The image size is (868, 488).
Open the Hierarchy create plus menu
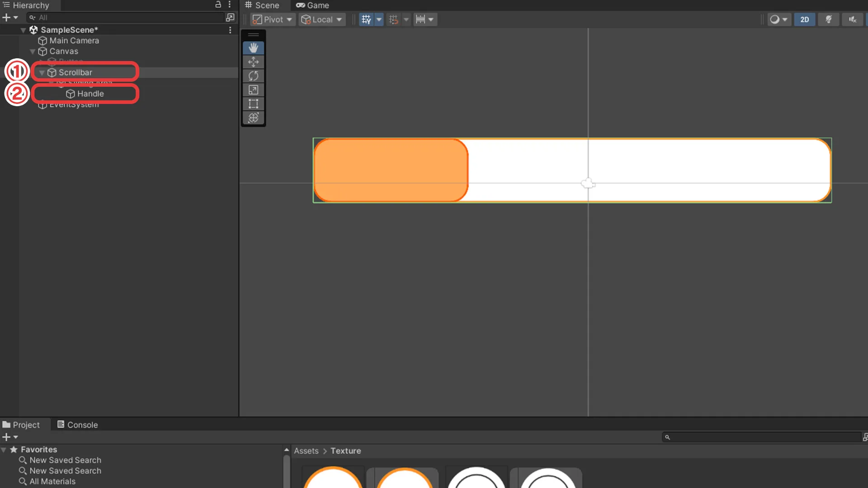(x=10, y=18)
